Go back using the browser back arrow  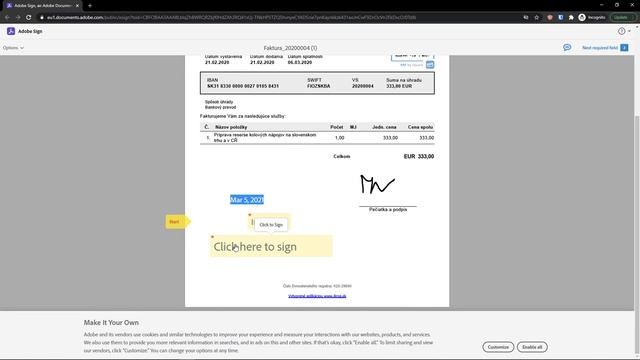pyautogui.click(x=7, y=17)
